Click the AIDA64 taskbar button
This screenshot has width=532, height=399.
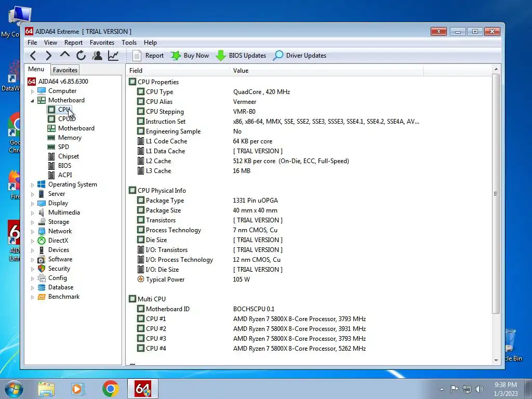pyautogui.click(x=143, y=389)
